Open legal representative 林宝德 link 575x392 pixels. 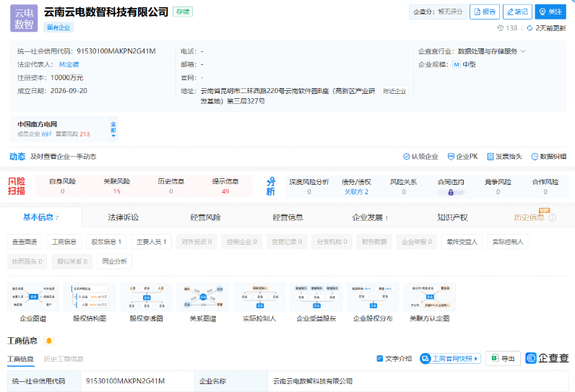click(x=69, y=64)
